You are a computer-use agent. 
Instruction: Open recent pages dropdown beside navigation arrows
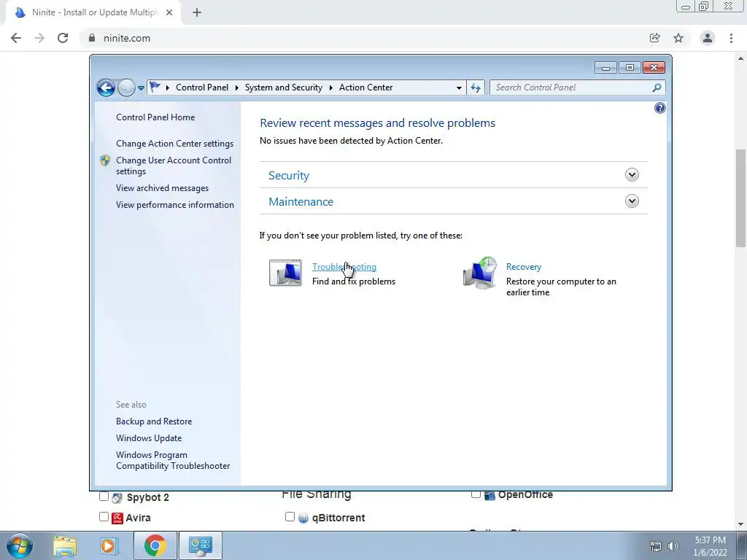point(141,88)
